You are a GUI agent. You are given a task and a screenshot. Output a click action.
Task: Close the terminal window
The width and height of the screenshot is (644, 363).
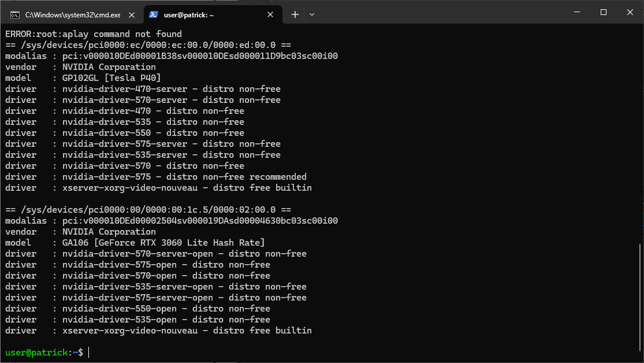[x=630, y=12]
